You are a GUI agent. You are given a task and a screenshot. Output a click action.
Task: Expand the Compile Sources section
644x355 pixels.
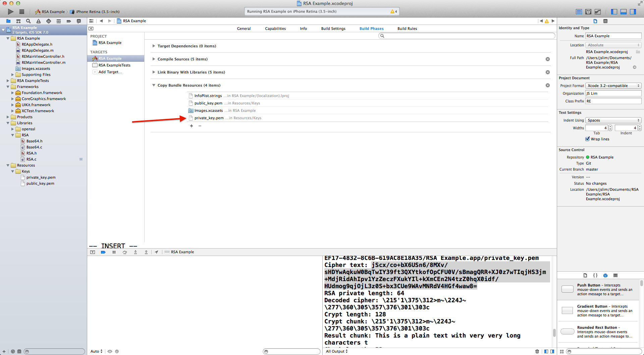click(154, 59)
